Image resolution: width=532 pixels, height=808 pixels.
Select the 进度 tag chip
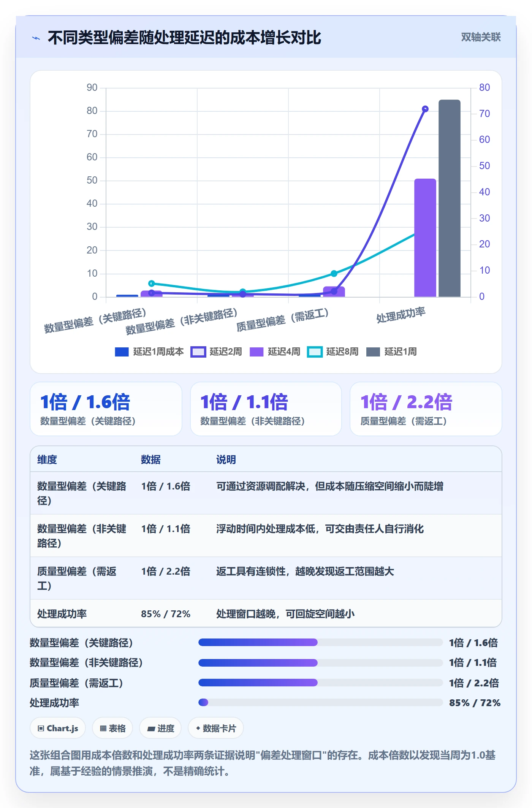160,728
